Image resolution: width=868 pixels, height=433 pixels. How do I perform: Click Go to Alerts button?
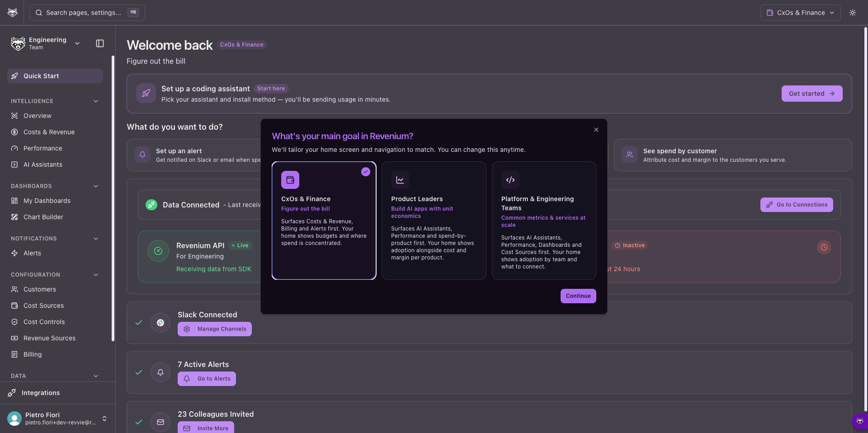point(207,379)
